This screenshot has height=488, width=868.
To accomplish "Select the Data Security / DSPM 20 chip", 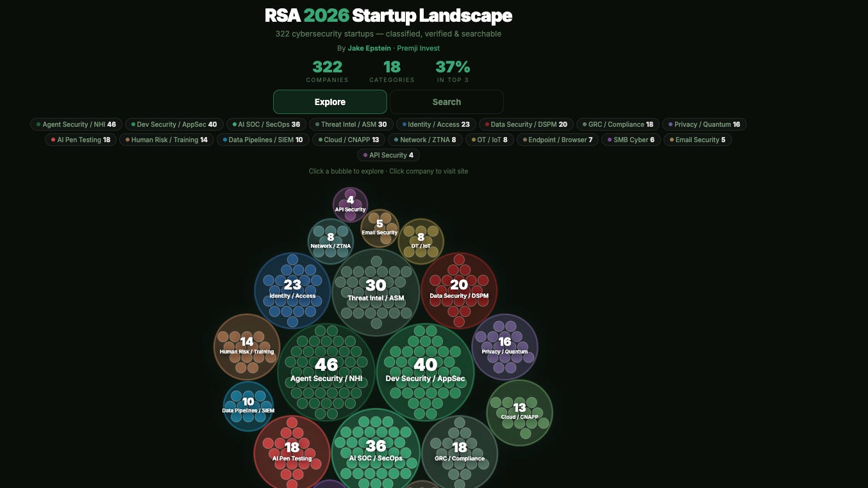I will [526, 124].
